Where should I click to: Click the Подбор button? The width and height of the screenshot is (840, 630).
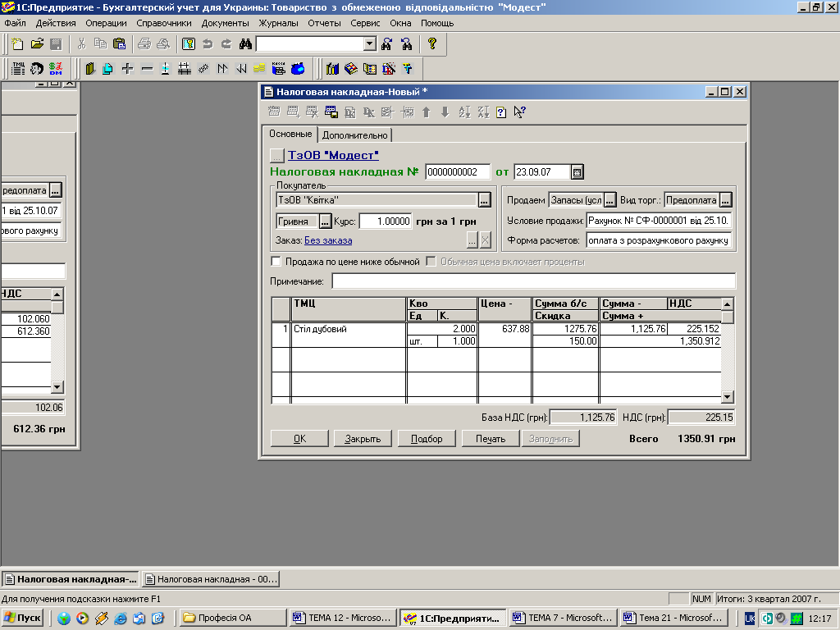pyautogui.click(x=427, y=439)
